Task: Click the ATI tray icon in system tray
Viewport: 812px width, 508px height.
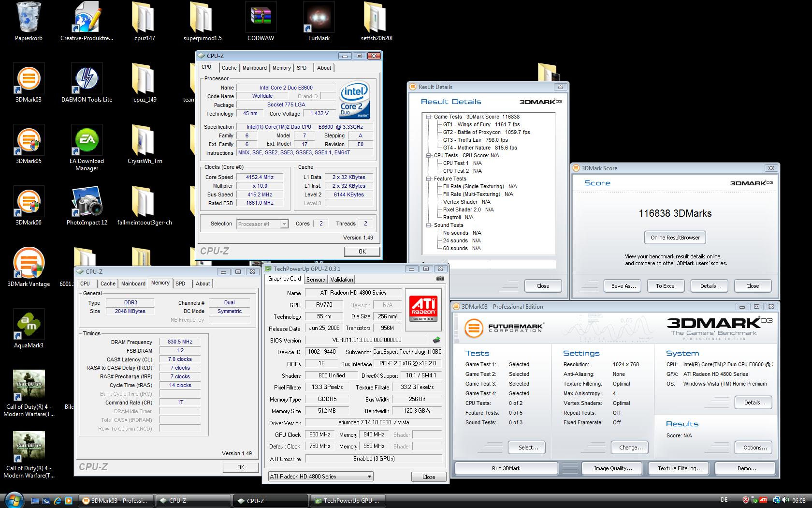Action: point(764,500)
